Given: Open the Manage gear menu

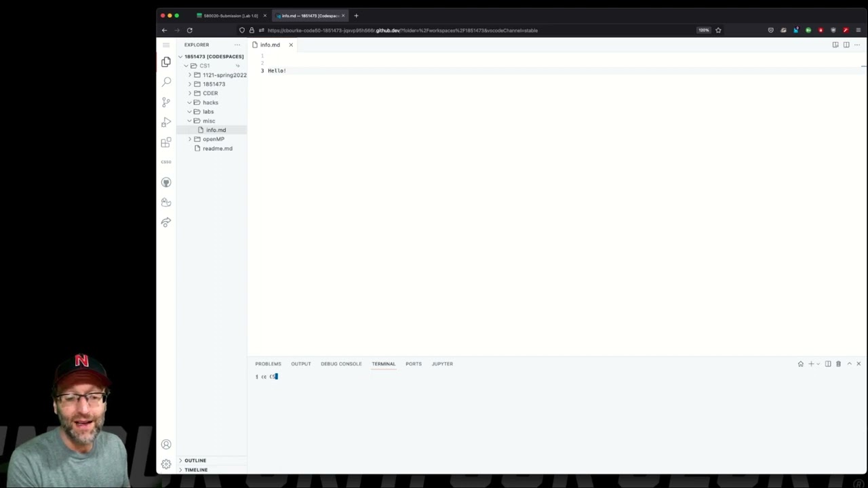Looking at the screenshot, I should tap(166, 464).
